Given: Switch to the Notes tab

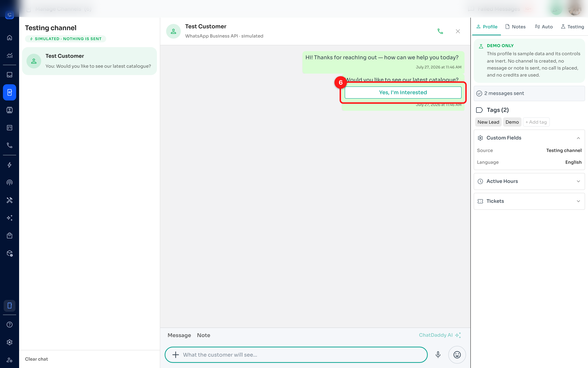Looking at the screenshot, I should tap(515, 27).
